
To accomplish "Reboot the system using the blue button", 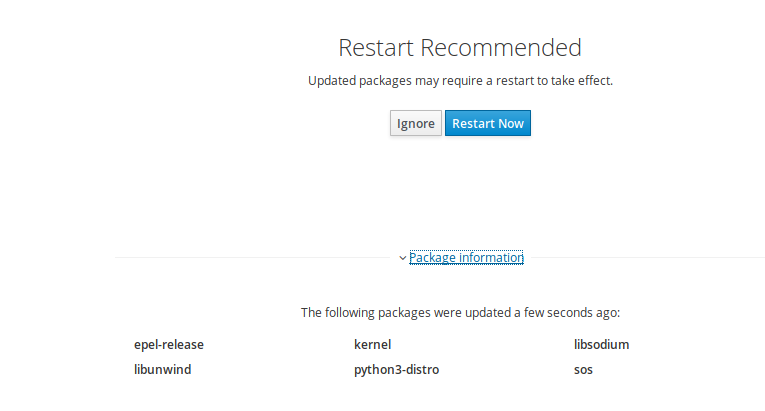I will pyautogui.click(x=487, y=124).
